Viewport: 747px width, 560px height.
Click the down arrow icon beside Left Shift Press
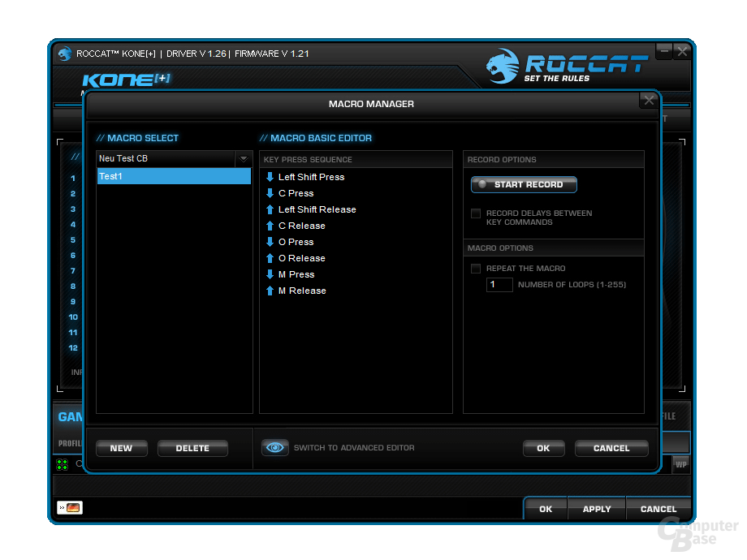(270, 177)
